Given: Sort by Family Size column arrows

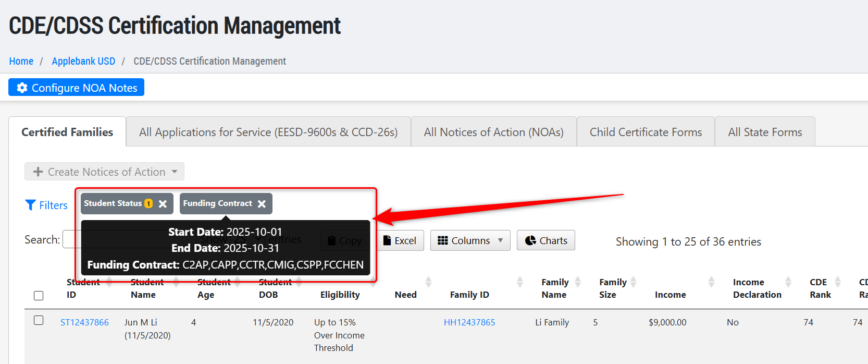Looking at the screenshot, I should (x=634, y=282).
